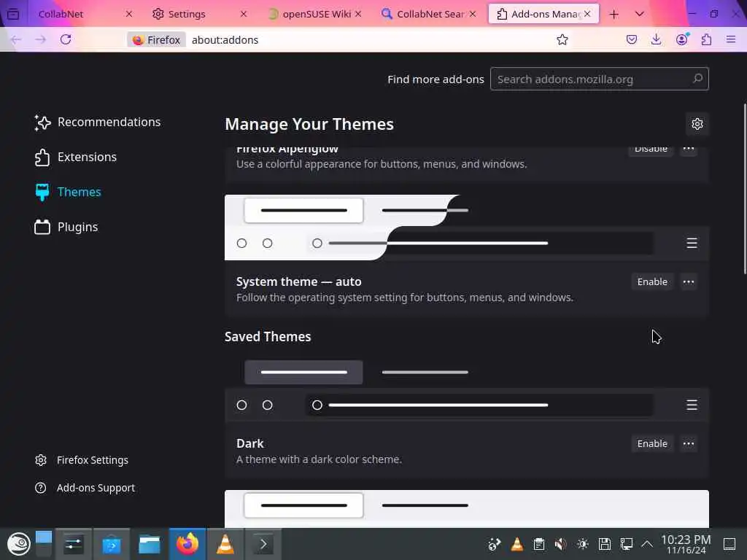This screenshot has height=560, width=747.
Task: Open the removable devices tray icon
Action: (605, 544)
